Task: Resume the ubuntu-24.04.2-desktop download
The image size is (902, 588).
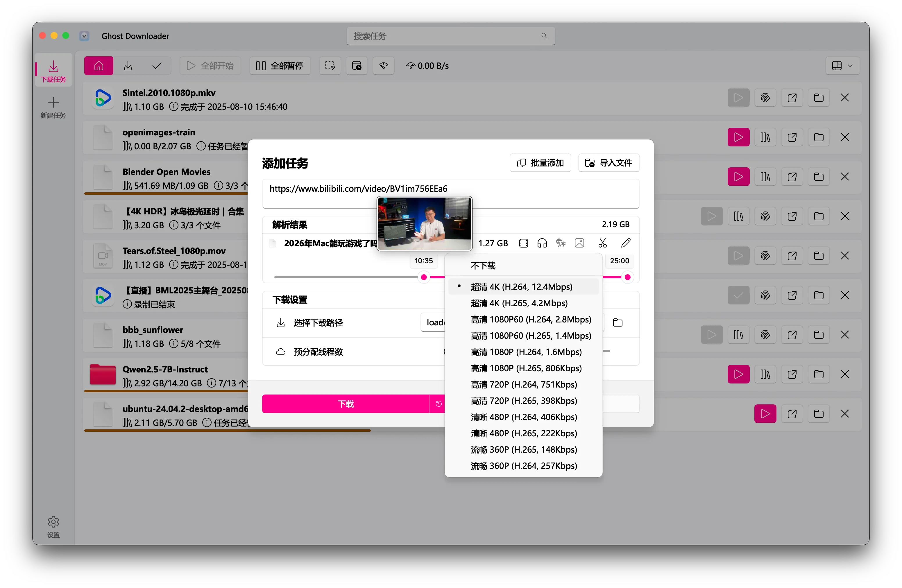Action: click(765, 414)
